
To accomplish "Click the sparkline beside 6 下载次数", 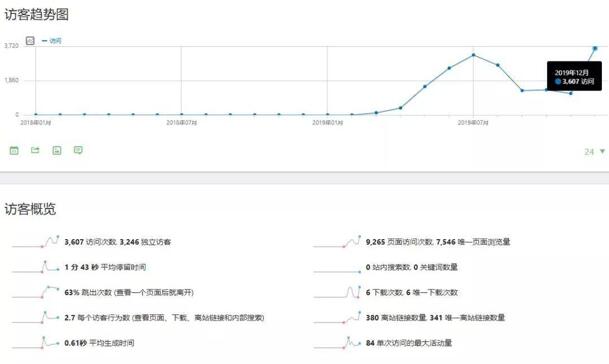I will (x=337, y=292).
